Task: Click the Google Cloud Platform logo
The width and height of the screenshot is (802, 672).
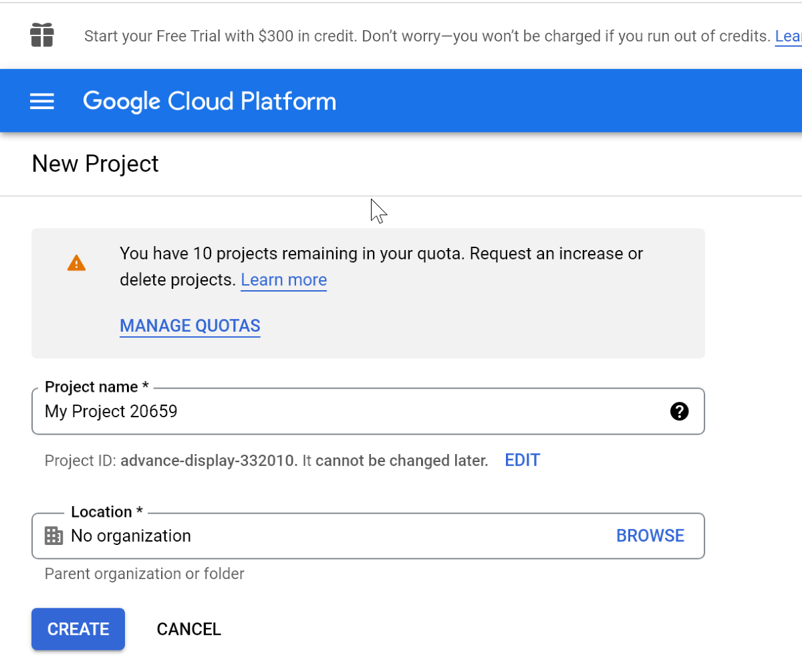Action: (209, 102)
